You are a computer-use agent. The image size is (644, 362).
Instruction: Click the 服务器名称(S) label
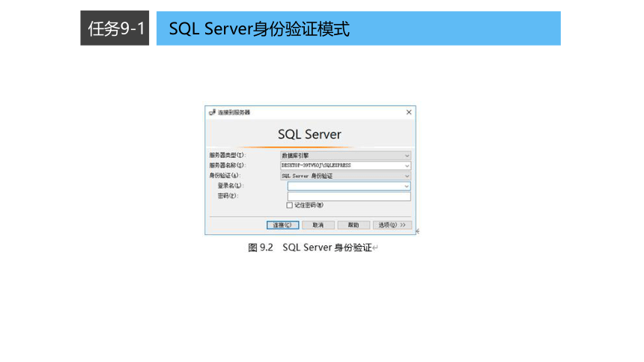click(x=227, y=165)
